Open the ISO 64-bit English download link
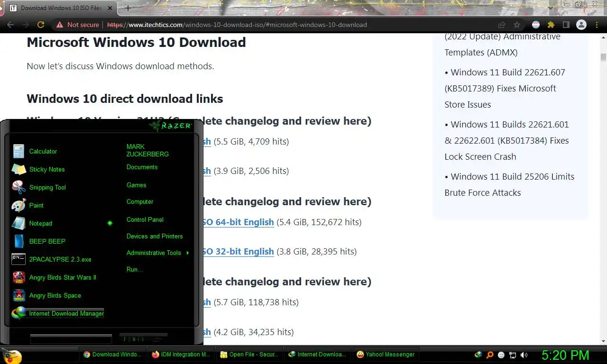 click(x=239, y=222)
